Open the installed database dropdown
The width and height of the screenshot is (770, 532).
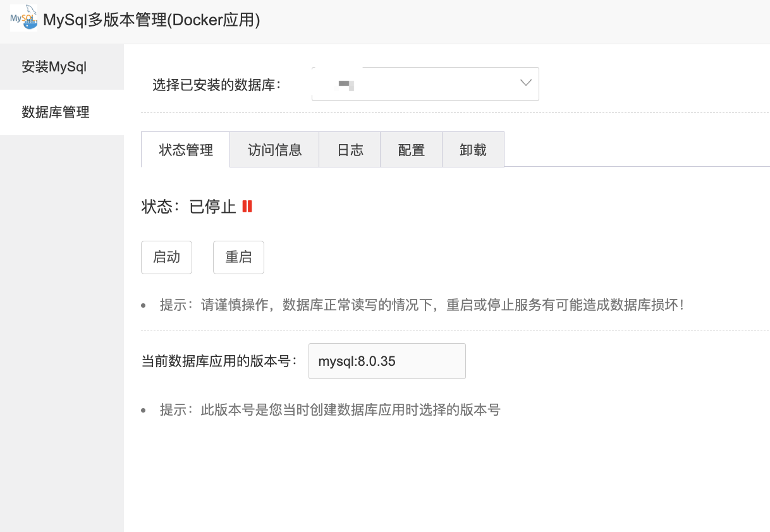[x=425, y=84]
